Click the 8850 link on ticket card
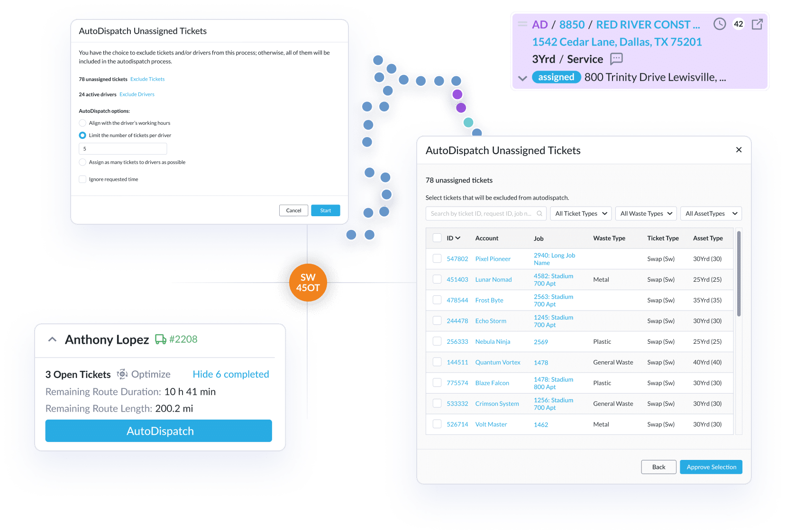The width and height of the screenshot is (786, 532). tap(572, 25)
